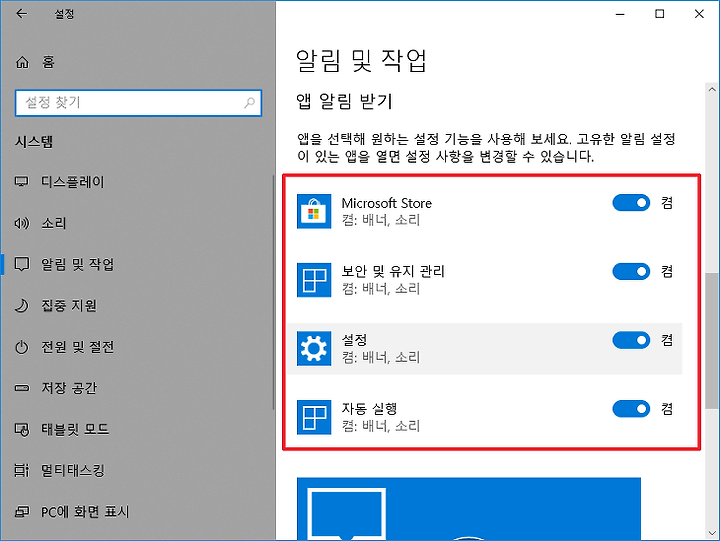The image size is (720, 541).
Task: Open the 보안 및 유지 관리 app icon
Action: pos(314,280)
